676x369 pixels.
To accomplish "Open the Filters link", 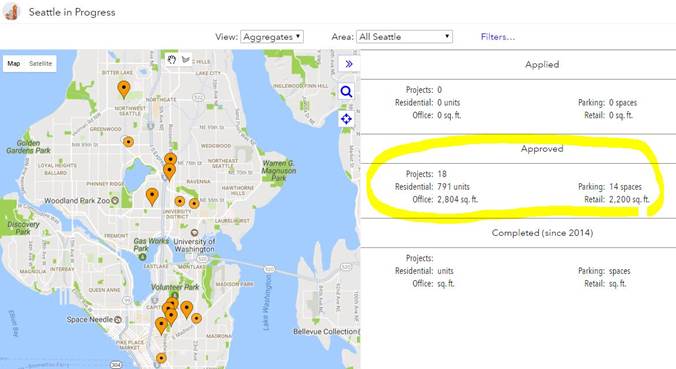I will tap(498, 37).
